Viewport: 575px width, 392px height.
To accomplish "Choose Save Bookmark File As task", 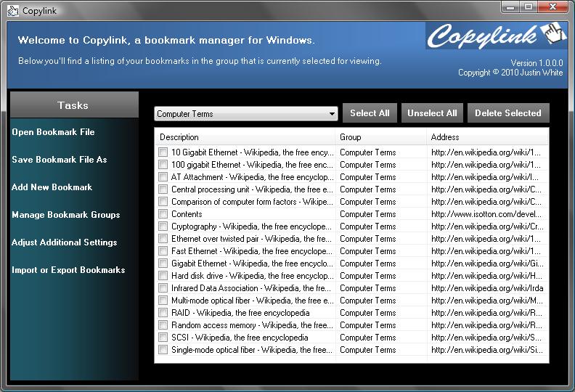I will click(x=60, y=160).
